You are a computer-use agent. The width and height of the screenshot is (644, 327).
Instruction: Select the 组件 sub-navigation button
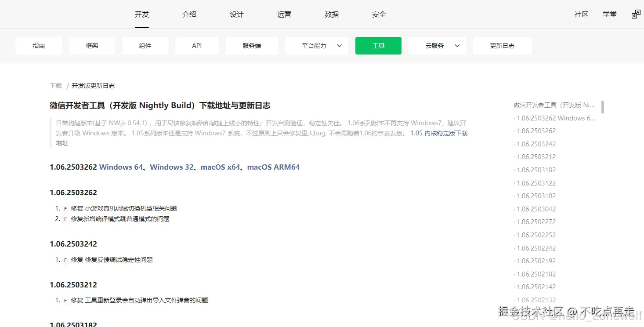pyautogui.click(x=145, y=46)
